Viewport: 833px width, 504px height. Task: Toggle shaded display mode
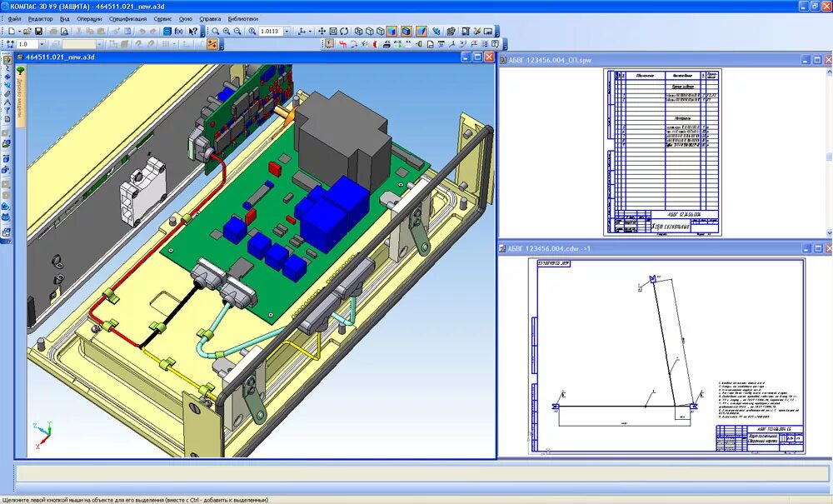click(x=392, y=32)
